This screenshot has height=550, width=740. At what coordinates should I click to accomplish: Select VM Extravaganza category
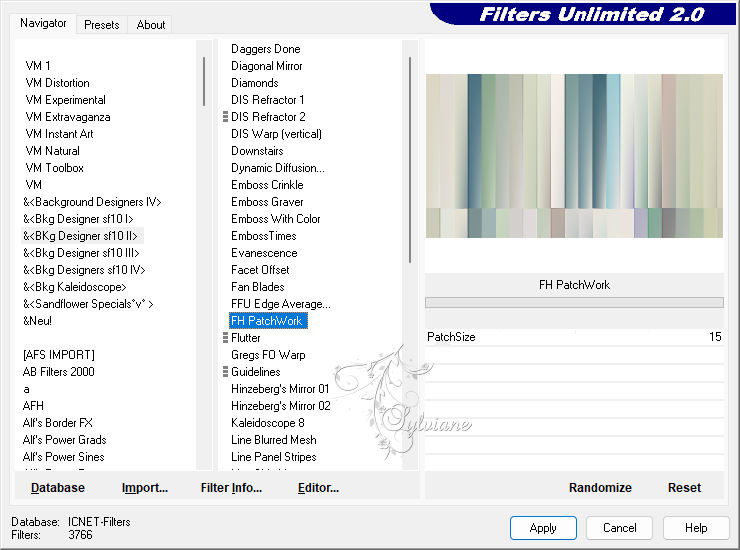pos(68,117)
